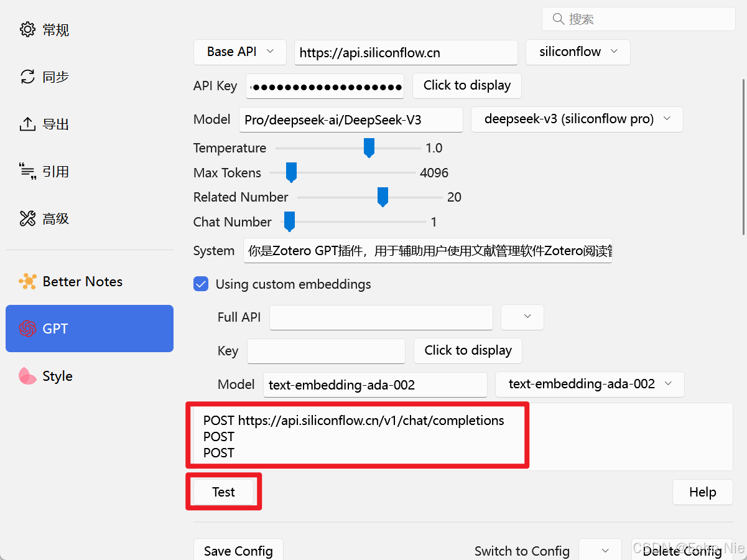This screenshot has width=747, height=560.
Task: Uncheck Using custom embeddings checkbox
Action: tap(201, 284)
